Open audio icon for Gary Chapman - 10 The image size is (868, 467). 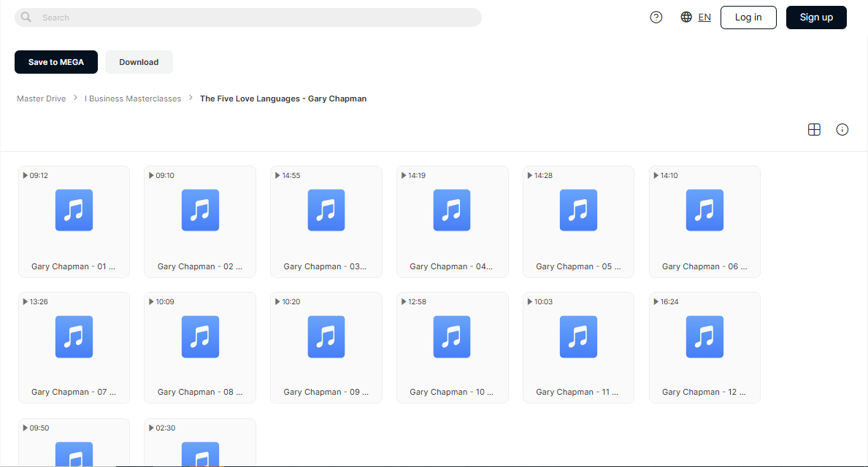pos(452,336)
